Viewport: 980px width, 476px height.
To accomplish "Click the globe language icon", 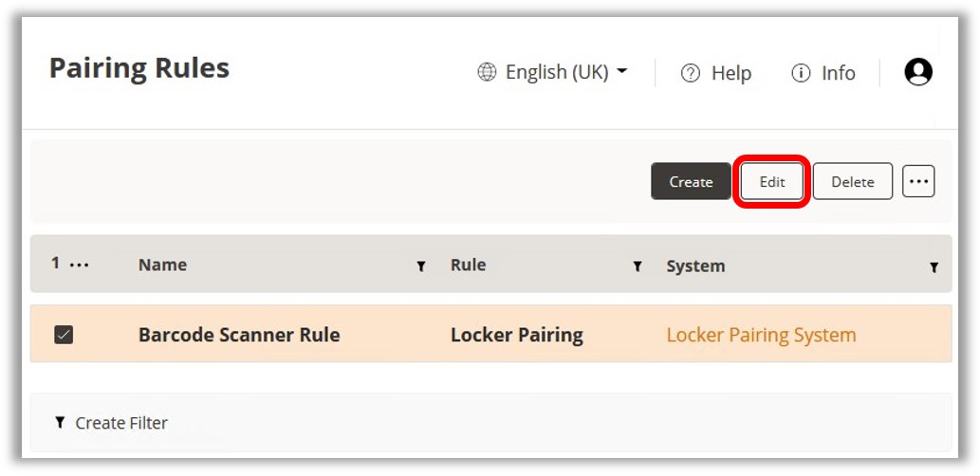I will [x=487, y=73].
